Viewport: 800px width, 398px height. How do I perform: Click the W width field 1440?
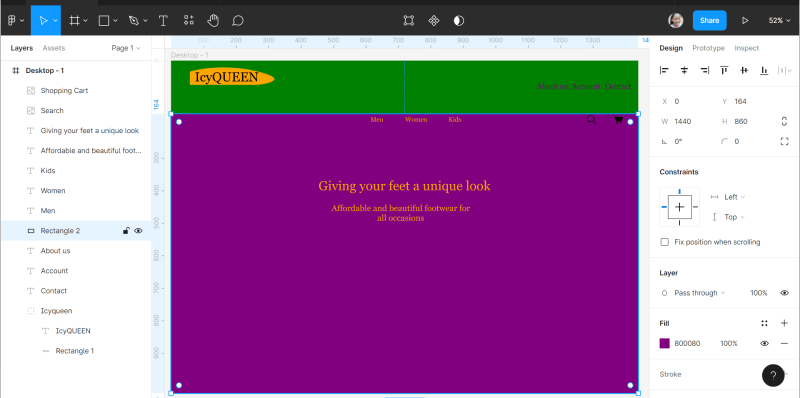point(684,121)
